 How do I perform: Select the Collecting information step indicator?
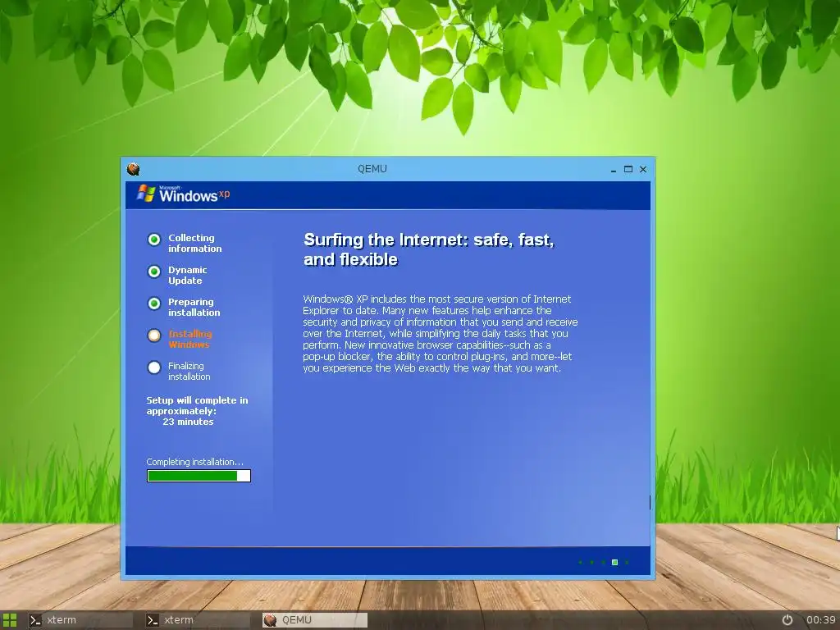coord(154,240)
